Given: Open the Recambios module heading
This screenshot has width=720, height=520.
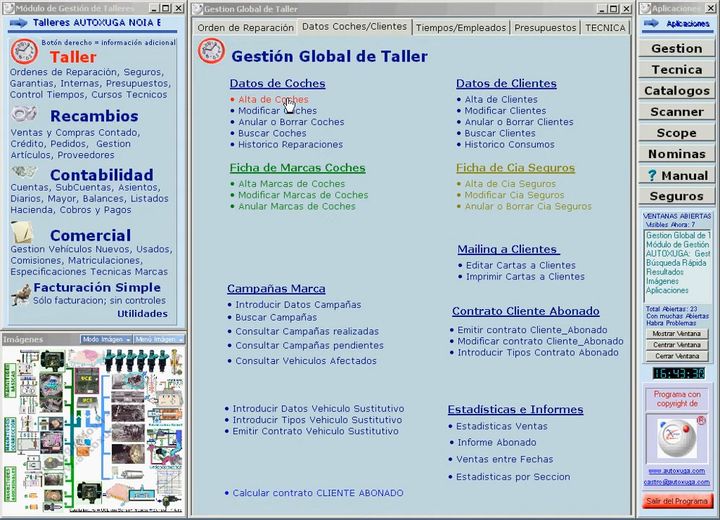Looking at the screenshot, I should (94, 116).
